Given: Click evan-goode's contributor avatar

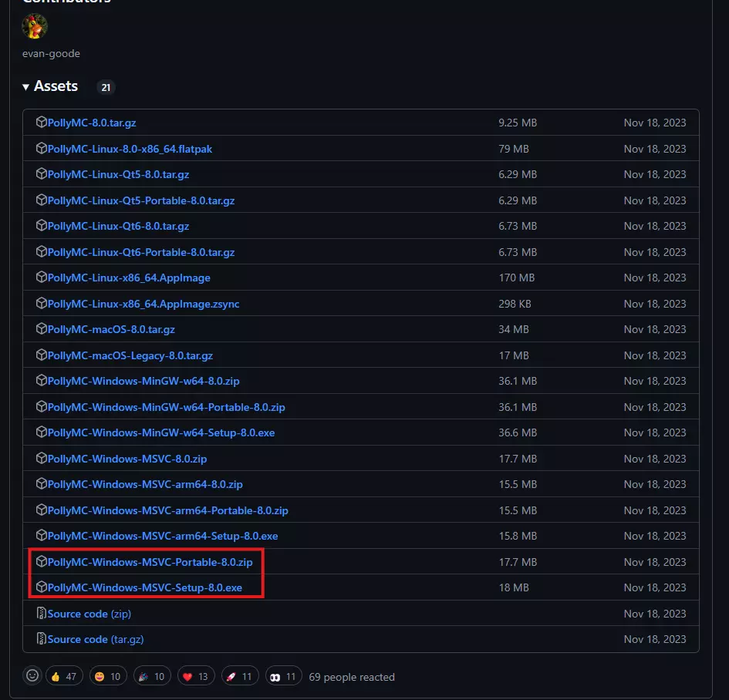Looking at the screenshot, I should [x=35, y=26].
